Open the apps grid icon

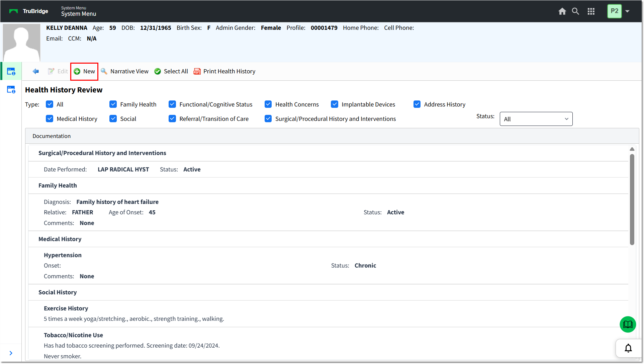(591, 11)
